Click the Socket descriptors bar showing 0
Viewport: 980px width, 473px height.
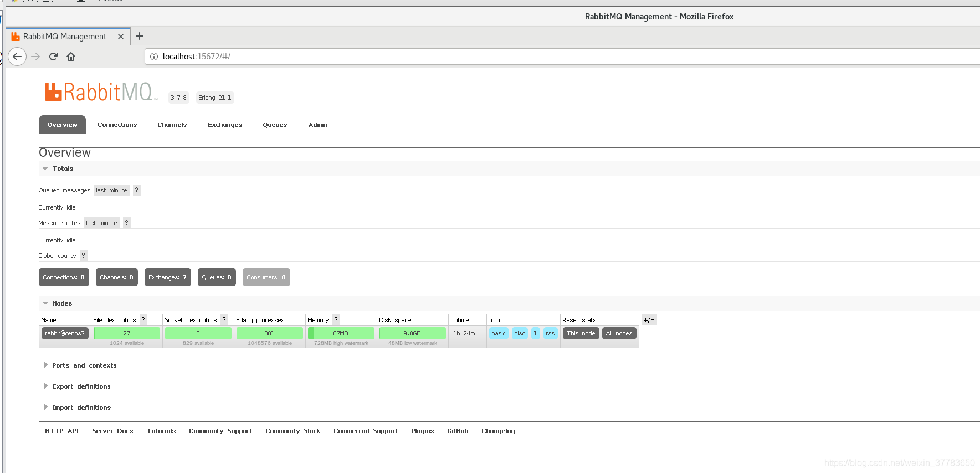(x=198, y=333)
